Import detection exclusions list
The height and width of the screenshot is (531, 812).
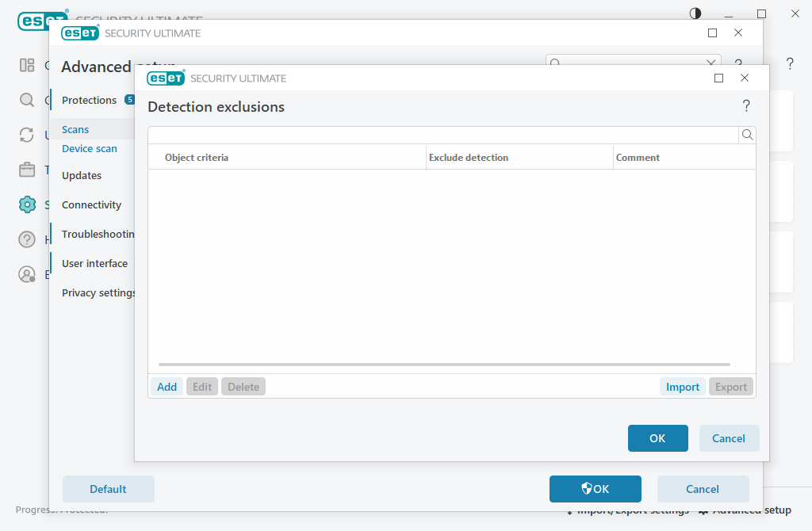click(682, 387)
